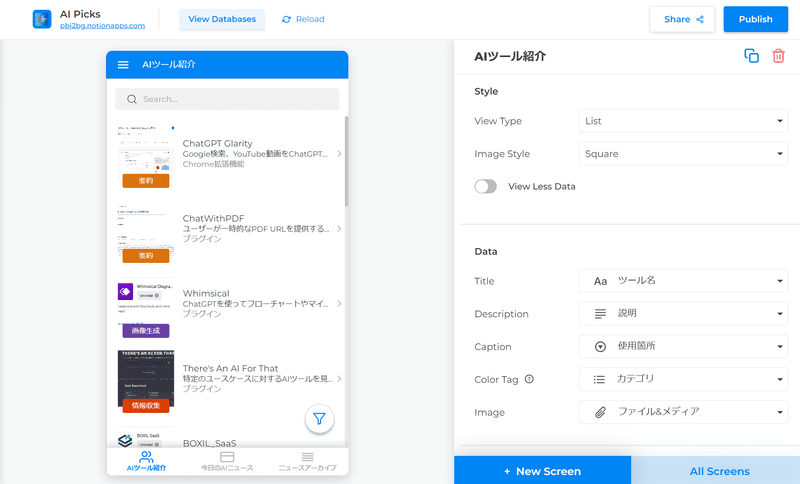
Task: Click the AIツール紹介 panel heading
Action: (510, 56)
